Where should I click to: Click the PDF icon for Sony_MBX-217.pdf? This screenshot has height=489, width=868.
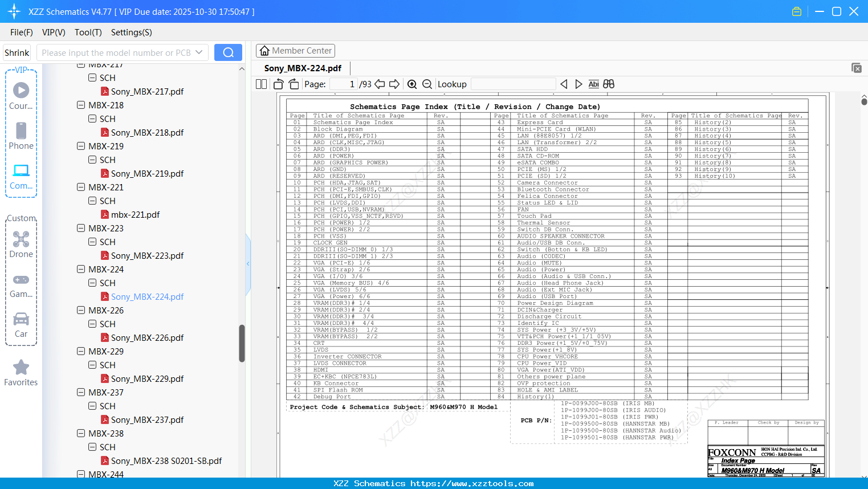pyautogui.click(x=105, y=91)
